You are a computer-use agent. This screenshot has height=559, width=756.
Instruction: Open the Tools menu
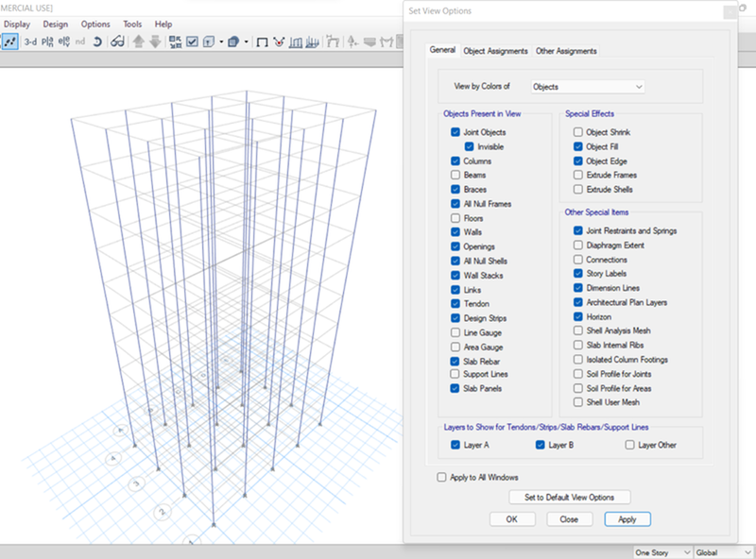[x=132, y=25]
